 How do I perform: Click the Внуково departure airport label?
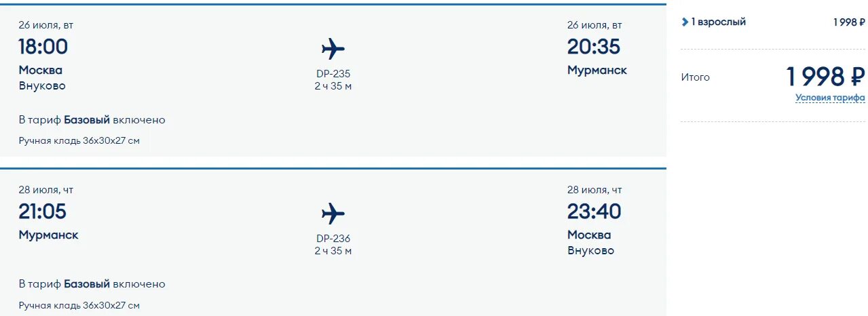(x=42, y=86)
